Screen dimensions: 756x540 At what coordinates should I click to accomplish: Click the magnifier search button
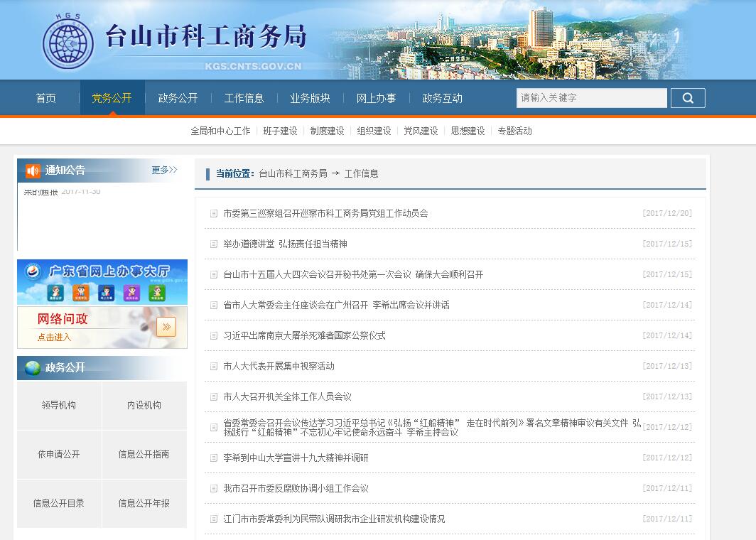pos(687,98)
